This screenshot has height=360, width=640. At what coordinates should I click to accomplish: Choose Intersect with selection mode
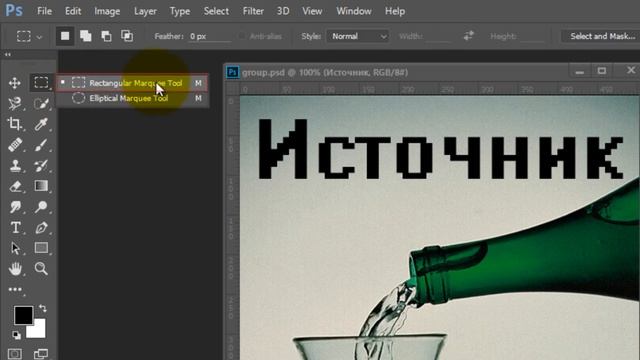coord(127,36)
